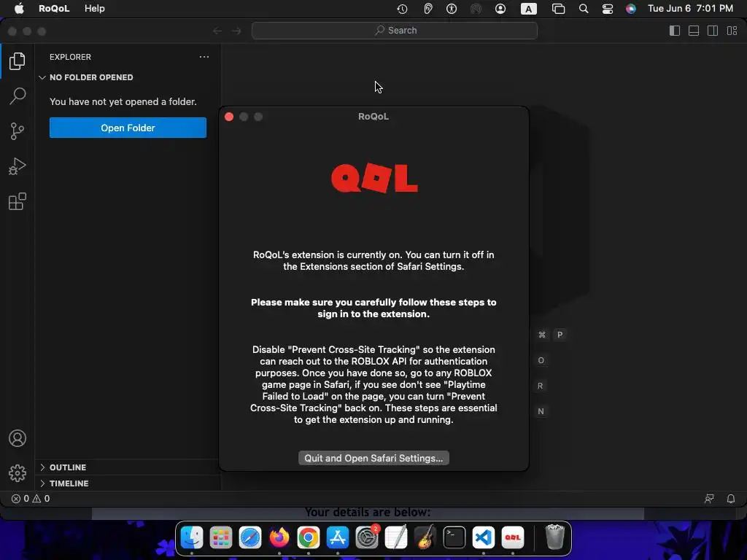Click the feedback icon in status bar

click(x=709, y=499)
